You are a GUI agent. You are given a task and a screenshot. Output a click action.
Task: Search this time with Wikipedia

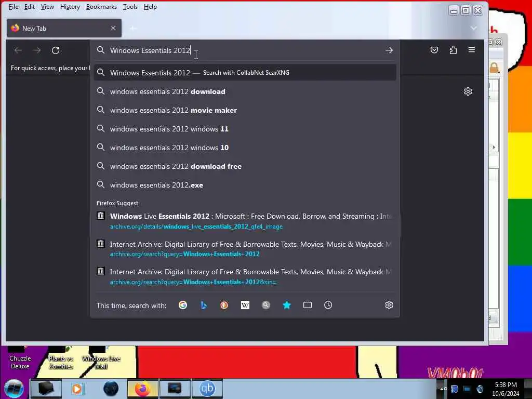[x=245, y=305]
